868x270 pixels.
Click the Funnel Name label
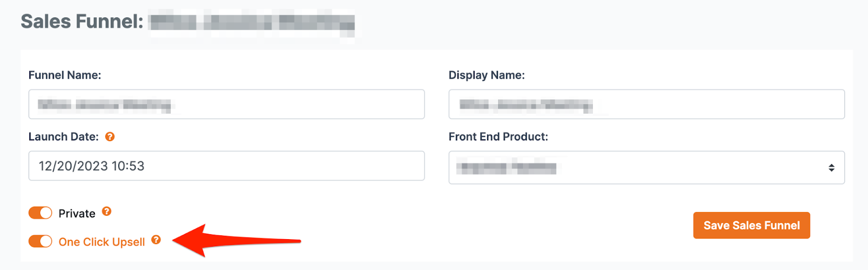click(65, 75)
